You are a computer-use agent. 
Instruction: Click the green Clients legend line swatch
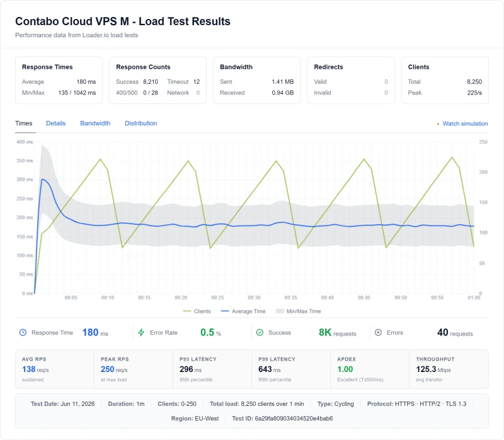pyautogui.click(x=186, y=311)
